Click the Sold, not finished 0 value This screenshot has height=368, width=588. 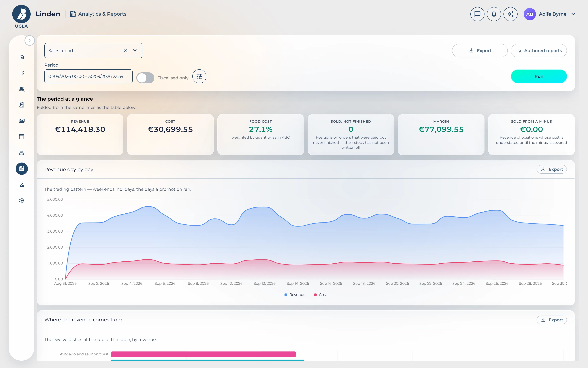(351, 129)
